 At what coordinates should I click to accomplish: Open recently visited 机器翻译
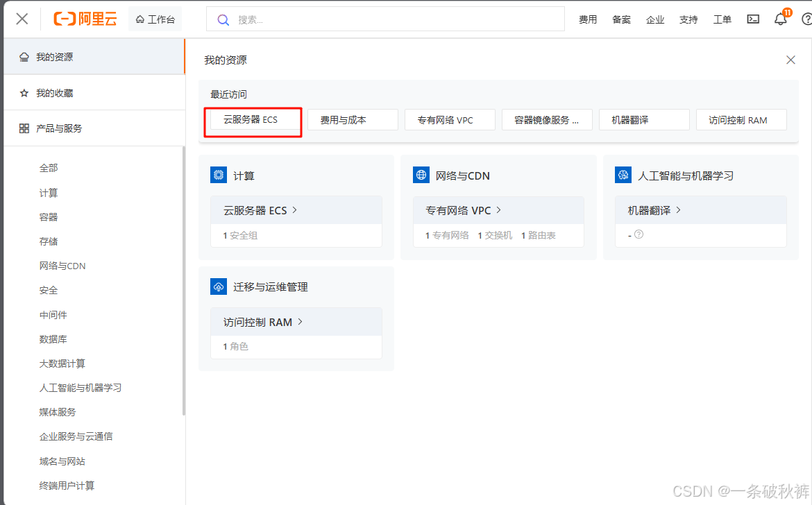[x=644, y=120]
